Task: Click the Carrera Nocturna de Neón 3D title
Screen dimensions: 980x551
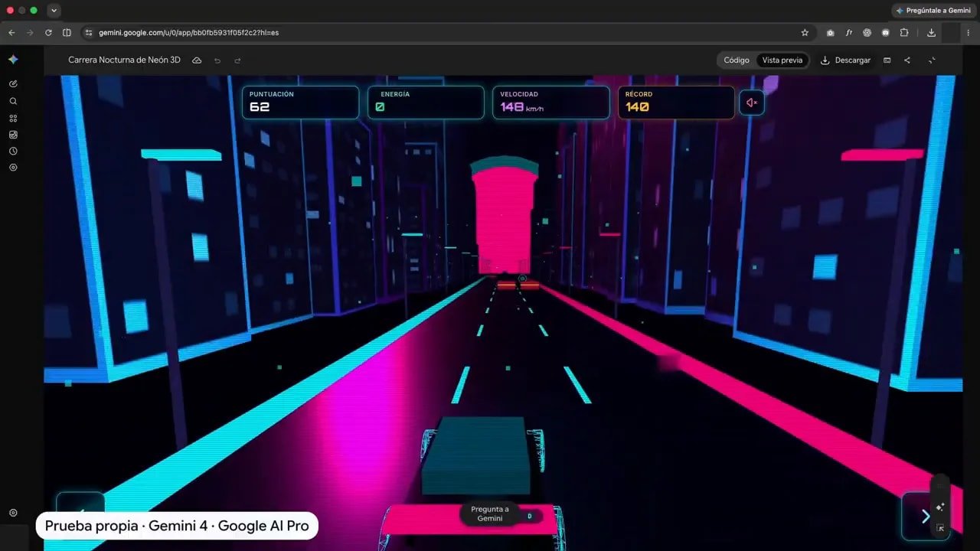Action: pyautogui.click(x=124, y=60)
